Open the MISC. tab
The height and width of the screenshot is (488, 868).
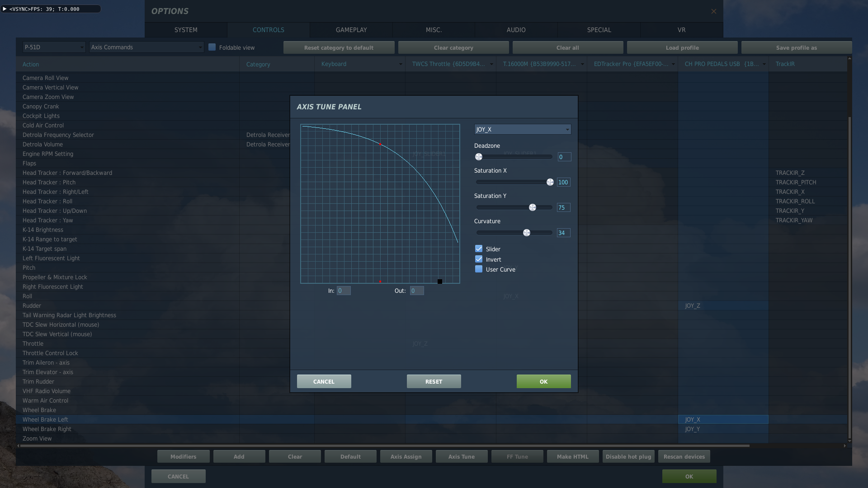[x=434, y=30]
